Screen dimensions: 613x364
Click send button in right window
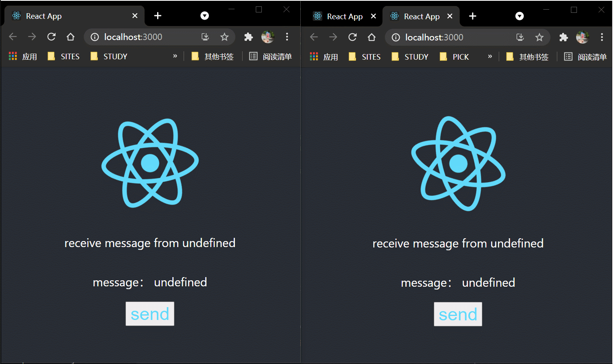click(458, 314)
